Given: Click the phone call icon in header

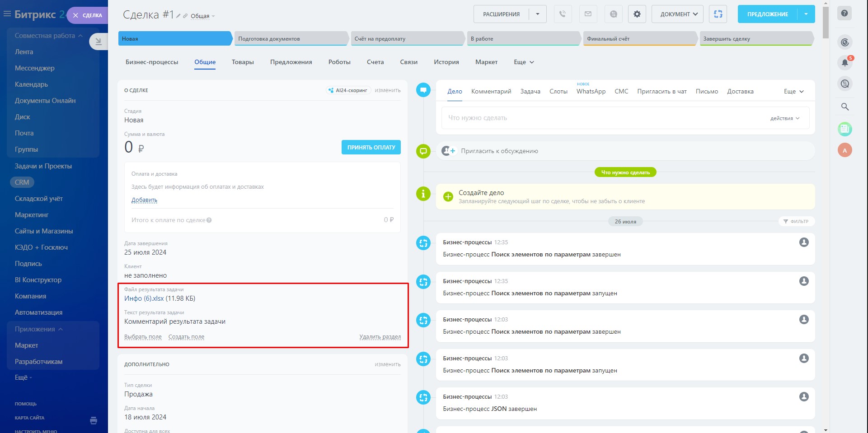Looking at the screenshot, I should [x=563, y=14].
